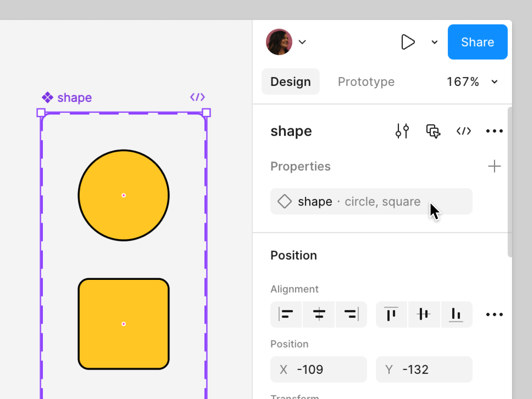
Task: Click the select matching layers icon
Action: tap(433, 131)
